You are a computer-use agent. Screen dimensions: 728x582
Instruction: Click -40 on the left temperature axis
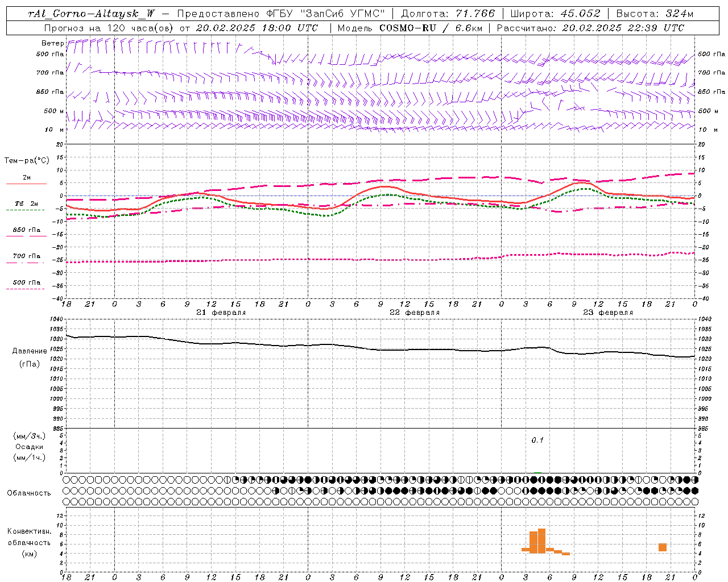coord(59,298)
